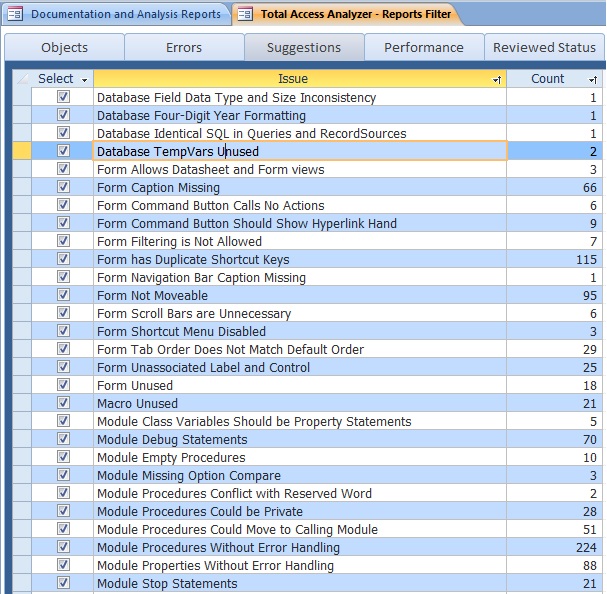Image resolution: width=607 pixels, height=594 pixels.
Task: Toggle the Form Caption Missing checkbox
Action: tap(63, 187)
